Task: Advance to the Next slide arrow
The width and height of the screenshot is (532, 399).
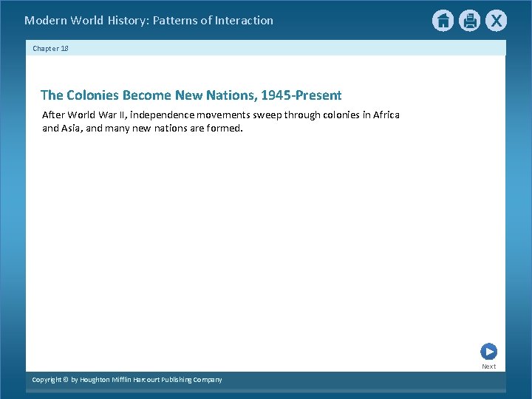Action: coord(488,352)
